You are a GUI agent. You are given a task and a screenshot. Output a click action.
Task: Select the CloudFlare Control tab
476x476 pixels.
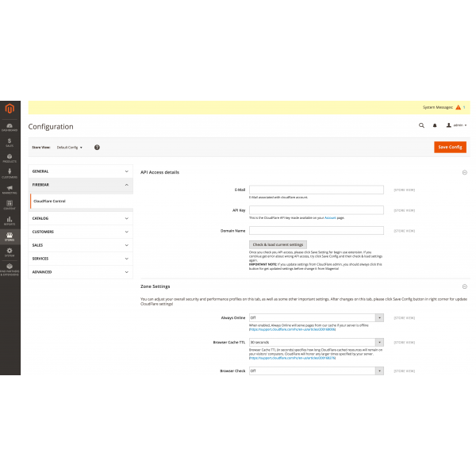[x=82, y=201]
